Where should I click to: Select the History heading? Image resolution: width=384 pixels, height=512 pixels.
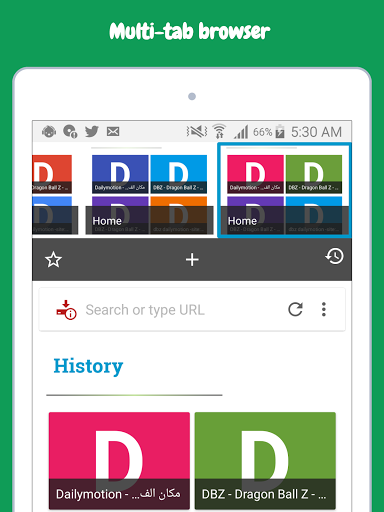pos(88,366)
